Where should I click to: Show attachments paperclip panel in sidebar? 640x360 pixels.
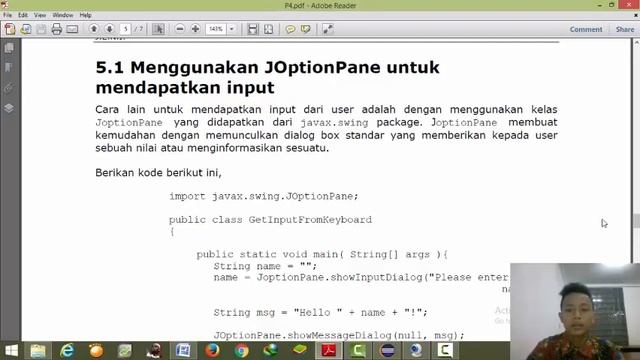(x=9, y=88)
